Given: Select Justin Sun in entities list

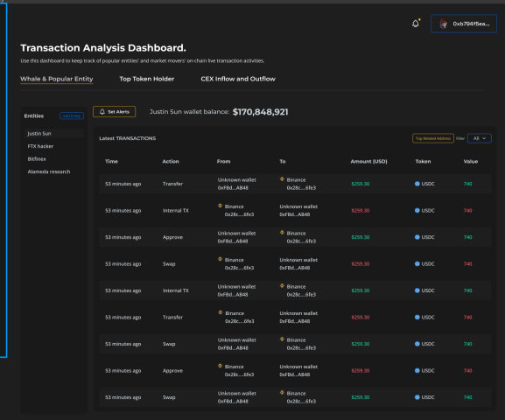Looking at the screenshot, I should point(53,133).
